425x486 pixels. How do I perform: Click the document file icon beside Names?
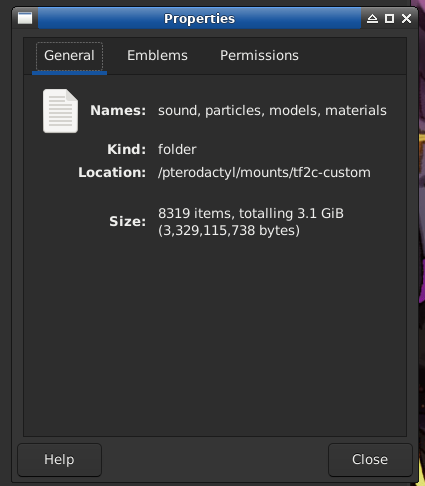click(60, 111)
